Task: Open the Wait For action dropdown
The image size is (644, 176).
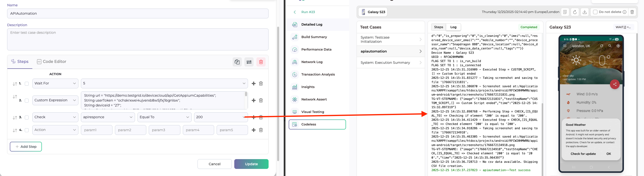Action: click(55, 83)
